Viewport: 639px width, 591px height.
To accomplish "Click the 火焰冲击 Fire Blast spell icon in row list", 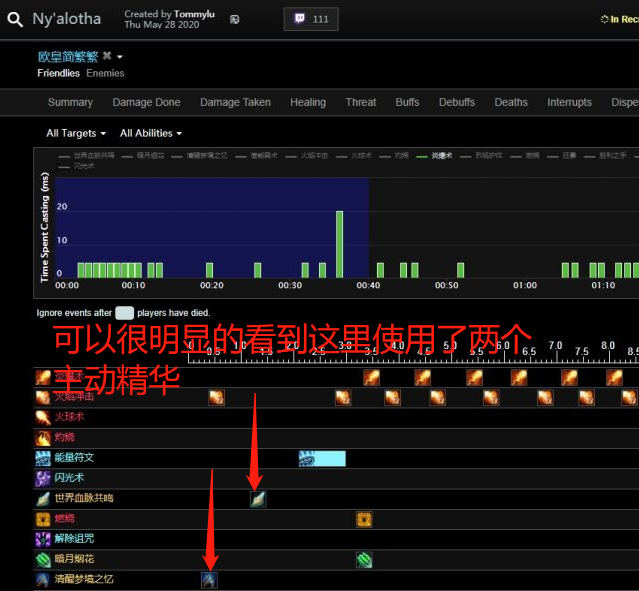I will pyautogui.click(x=43, y=397).
